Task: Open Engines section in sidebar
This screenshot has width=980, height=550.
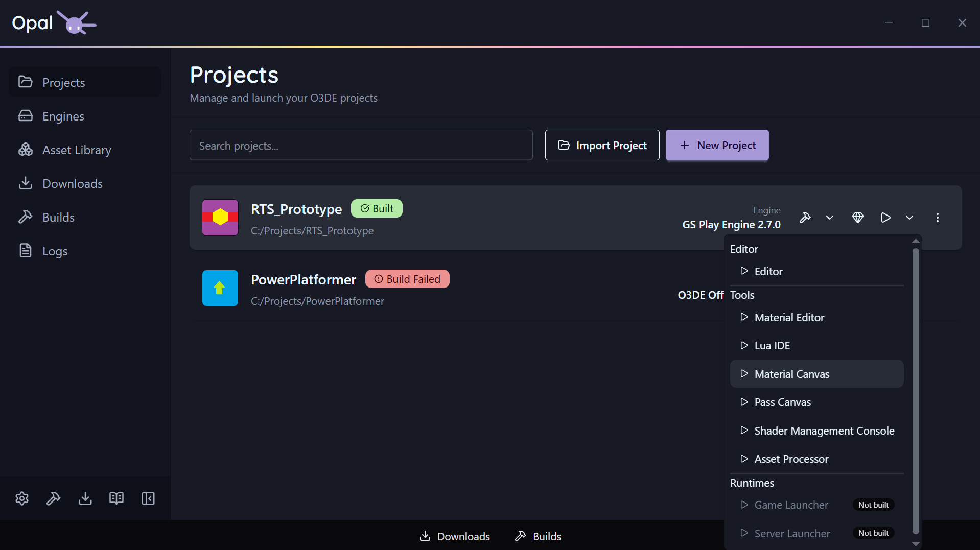Action: pos(85,116)
